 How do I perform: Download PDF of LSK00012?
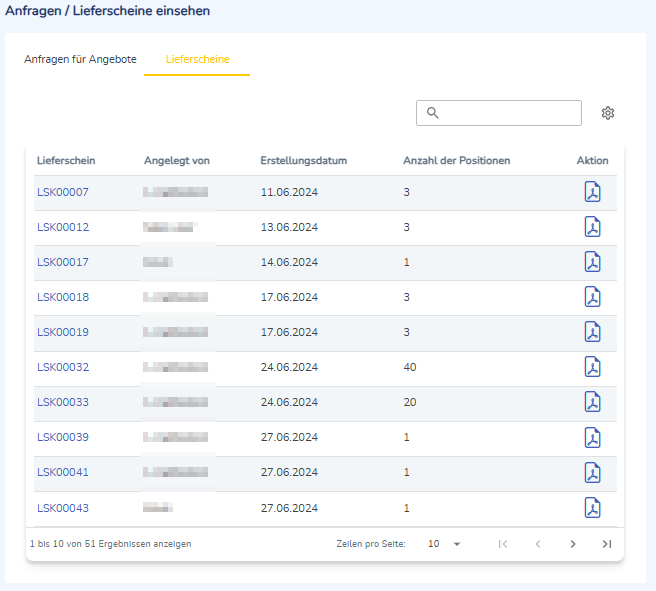[x=592, y=227]
